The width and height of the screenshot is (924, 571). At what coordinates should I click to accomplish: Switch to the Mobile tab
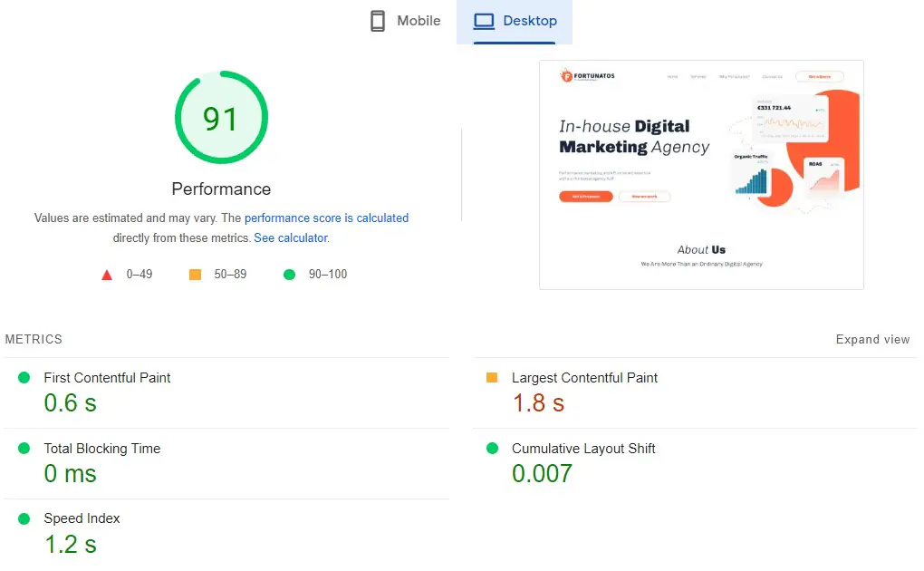point(405,21)
